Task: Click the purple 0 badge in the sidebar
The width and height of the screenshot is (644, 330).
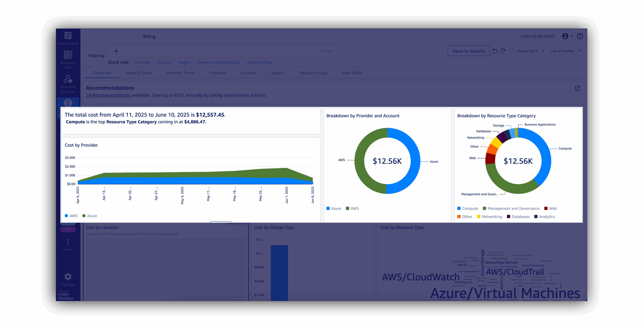Action: [x=68, y=229]
